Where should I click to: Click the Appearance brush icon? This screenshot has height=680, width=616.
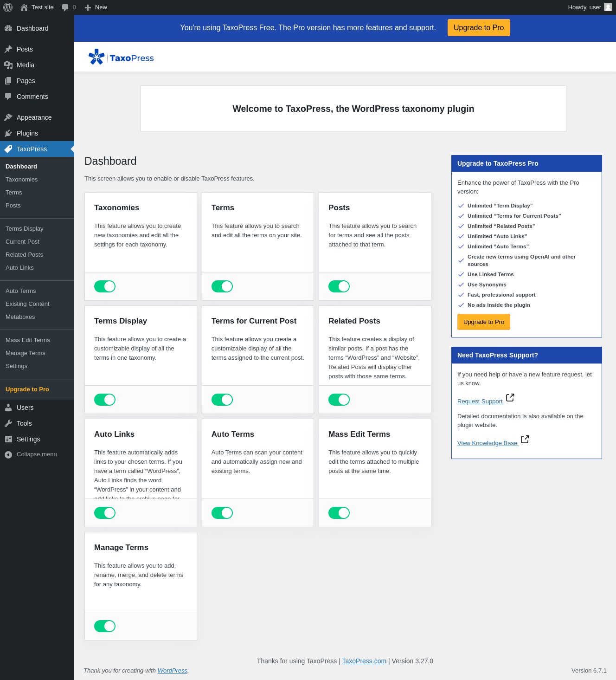8,117
